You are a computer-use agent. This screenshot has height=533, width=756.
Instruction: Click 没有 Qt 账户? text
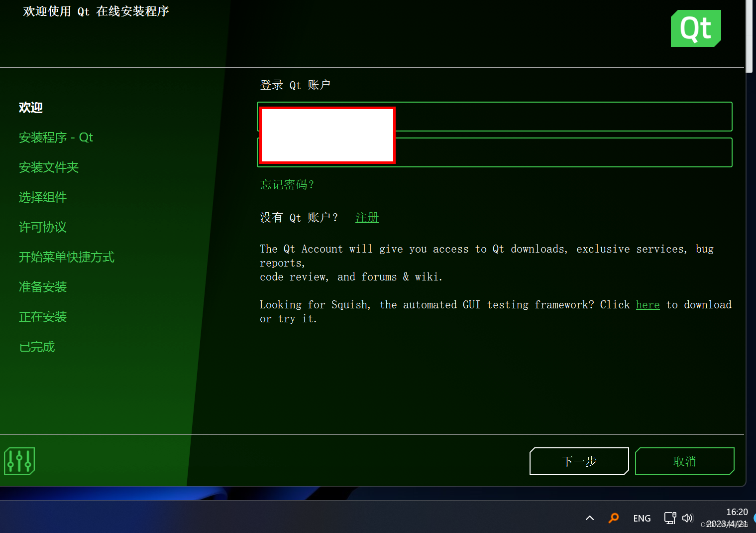pos(299,218)
